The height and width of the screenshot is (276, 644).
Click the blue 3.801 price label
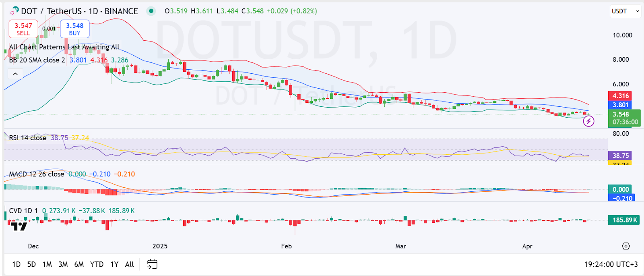click(620, 105)
